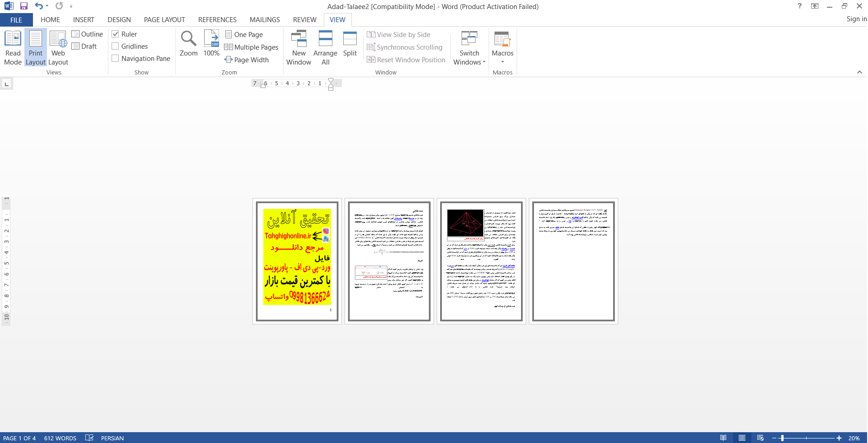Expand the Macros dropdown

click(x=503, y=48)
